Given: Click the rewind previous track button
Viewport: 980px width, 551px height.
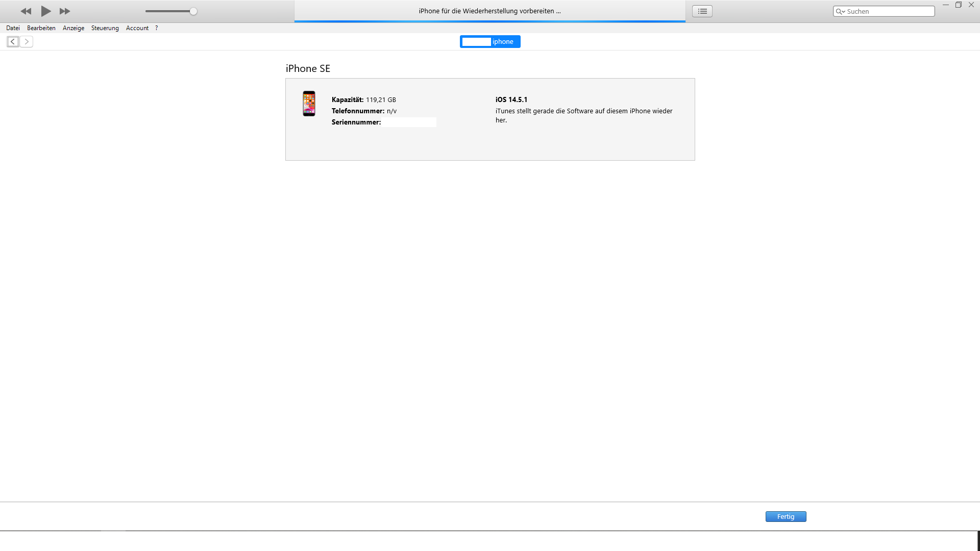Looking at the screenshot, I should [x=26, y=11].
